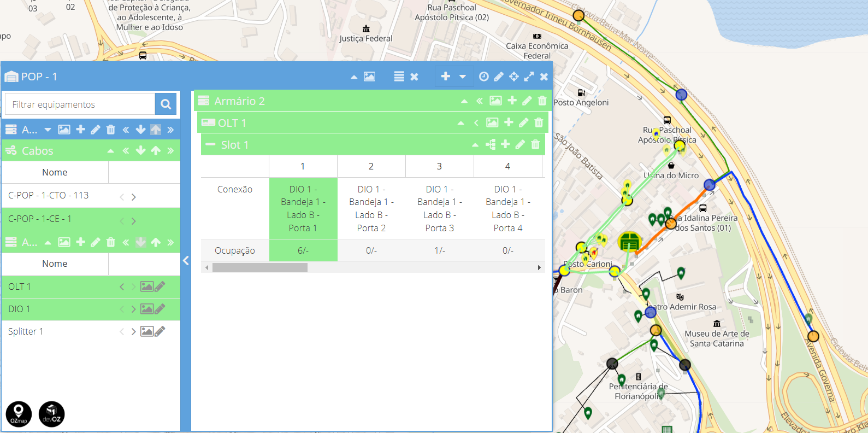This screenshot has width=868, height=433.
Task: Click the scrollbar right arrow under slot table
Action: [x=539, y=267]
